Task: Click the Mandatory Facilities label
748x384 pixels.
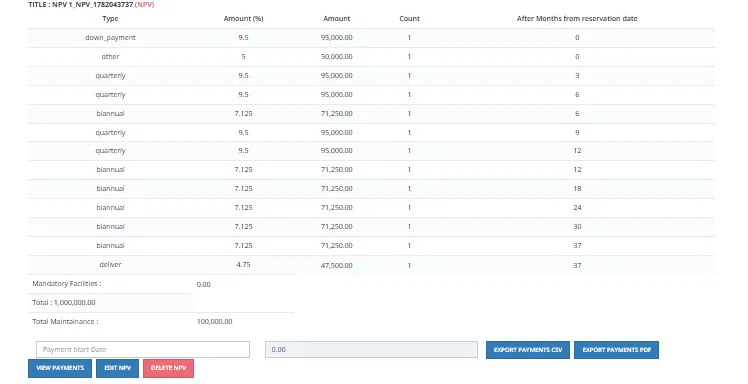Action: [x=67, y=284]
